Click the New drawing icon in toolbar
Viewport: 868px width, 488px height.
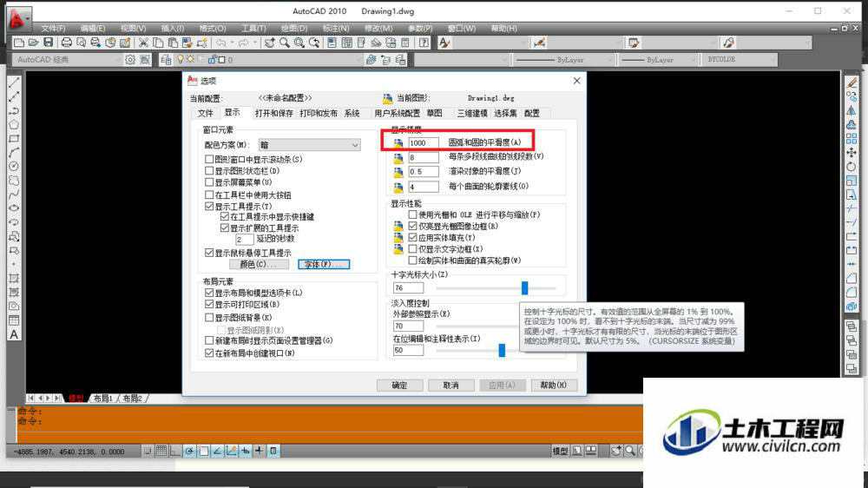[18, 43]
